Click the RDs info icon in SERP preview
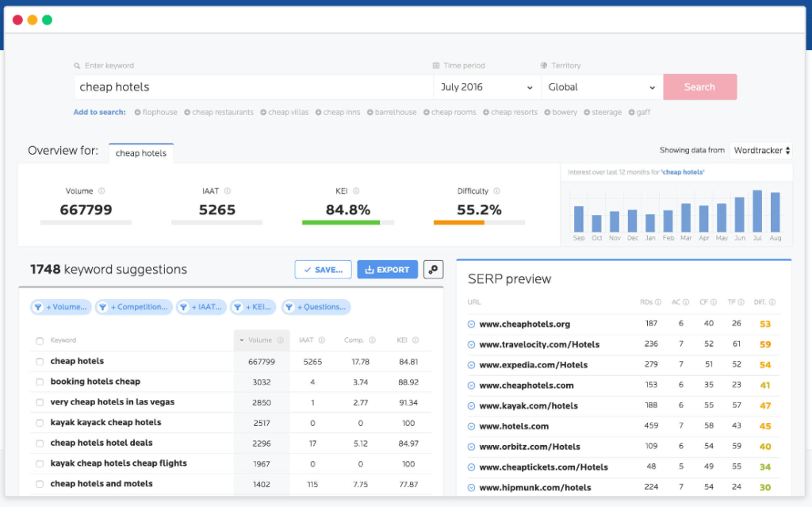This screenshot has height=507, width=812. pyautogui.click(x=658, y=302)
